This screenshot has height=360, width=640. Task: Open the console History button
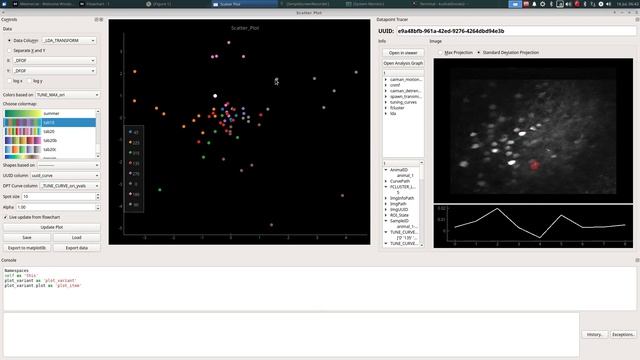tap(595, 334)
